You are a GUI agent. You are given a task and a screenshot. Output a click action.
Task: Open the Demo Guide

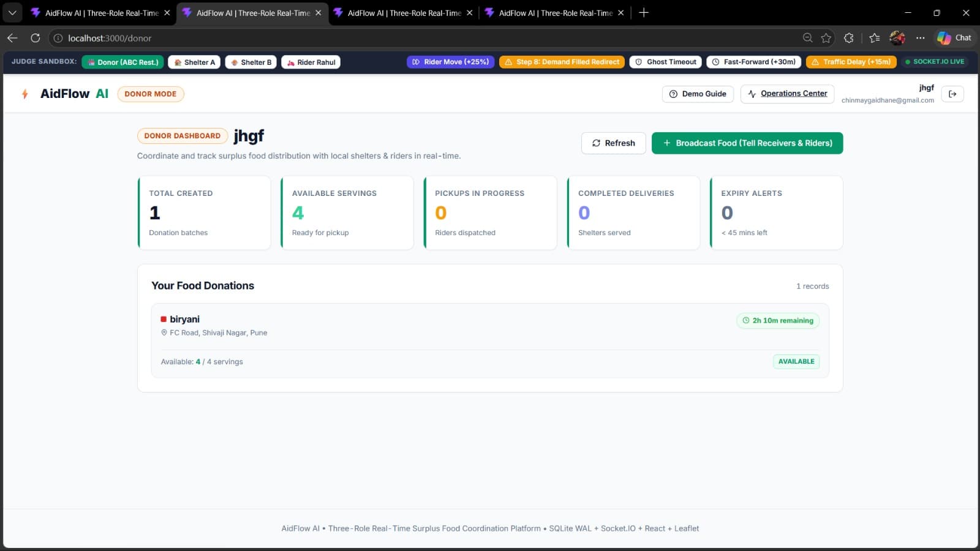point(698,94)
